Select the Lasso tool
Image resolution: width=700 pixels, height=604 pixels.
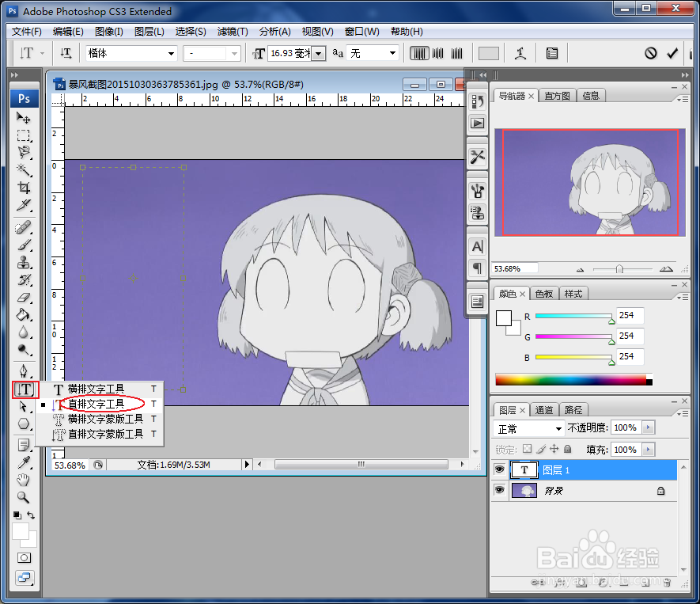pyautogui.click(x=24, y=153)
